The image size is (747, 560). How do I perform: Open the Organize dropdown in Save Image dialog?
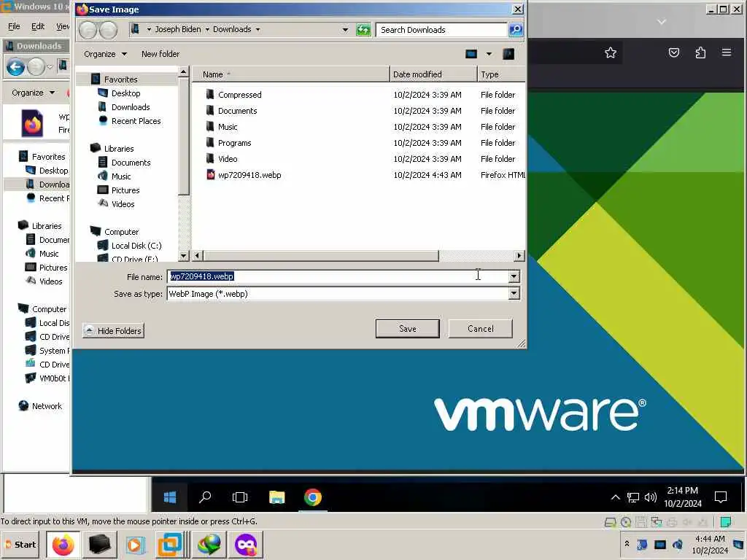point(105,54)
